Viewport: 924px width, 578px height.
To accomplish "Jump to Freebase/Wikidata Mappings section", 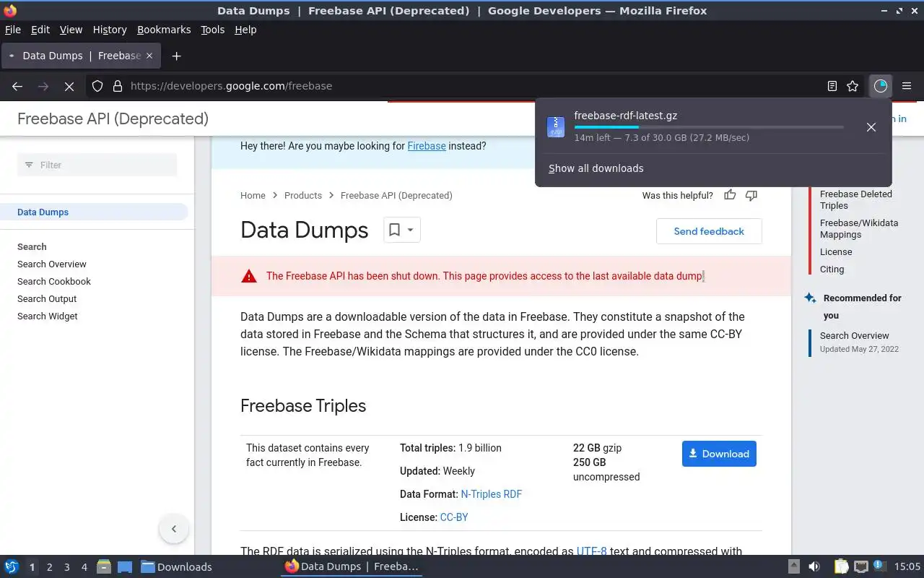I will pyautogui.click(x=859, y=228).
